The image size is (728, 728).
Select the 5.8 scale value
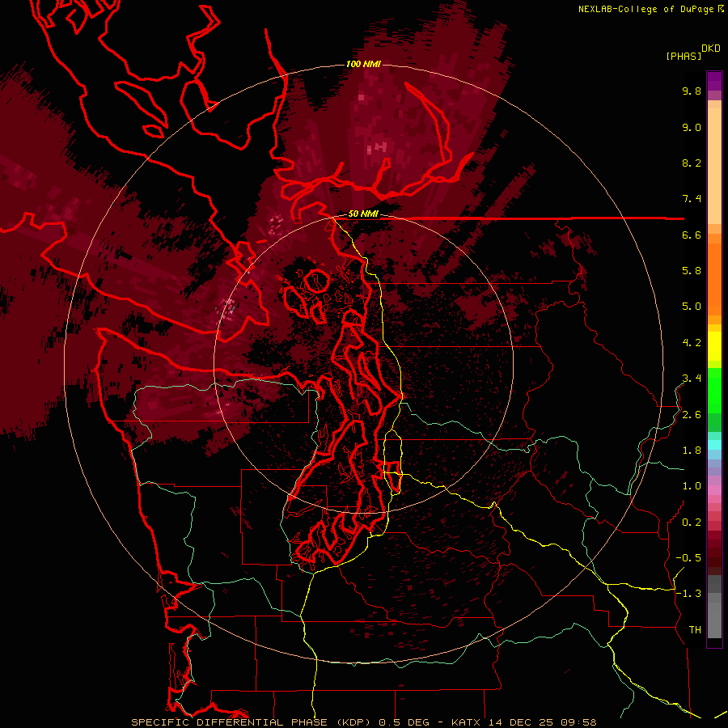tap(692, 271)
